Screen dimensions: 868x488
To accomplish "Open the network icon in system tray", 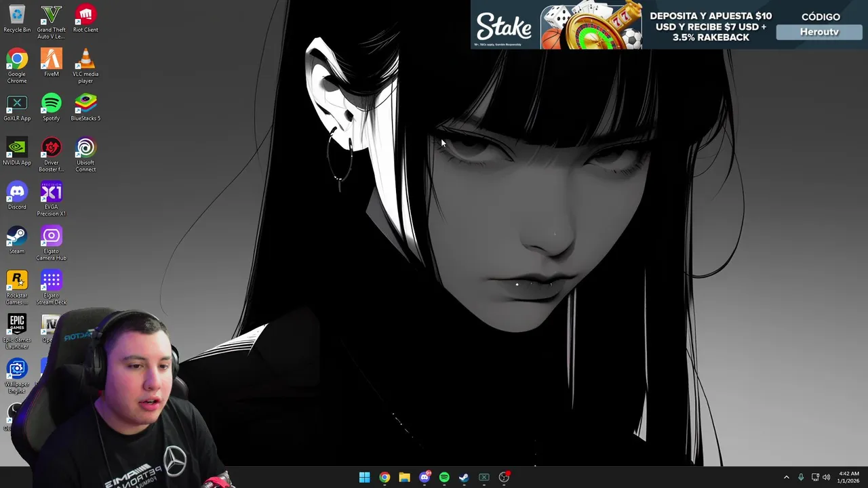I will [x=815, y=477].
